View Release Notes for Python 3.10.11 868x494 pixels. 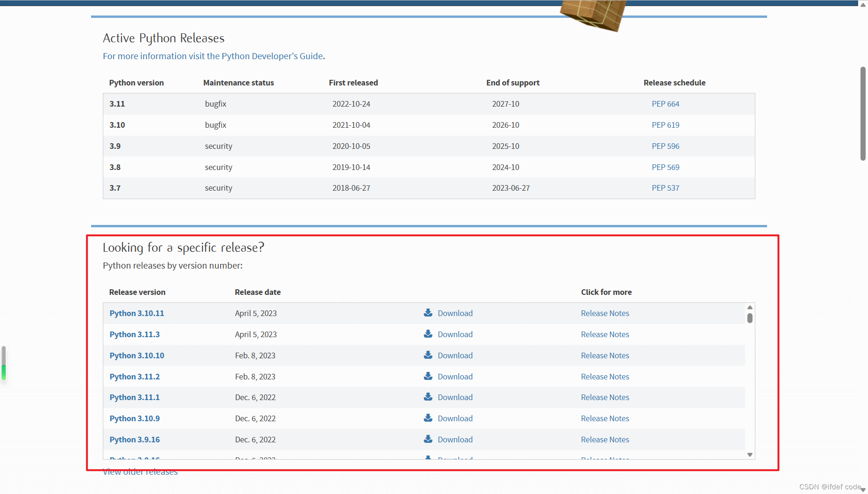pos(605,313)
